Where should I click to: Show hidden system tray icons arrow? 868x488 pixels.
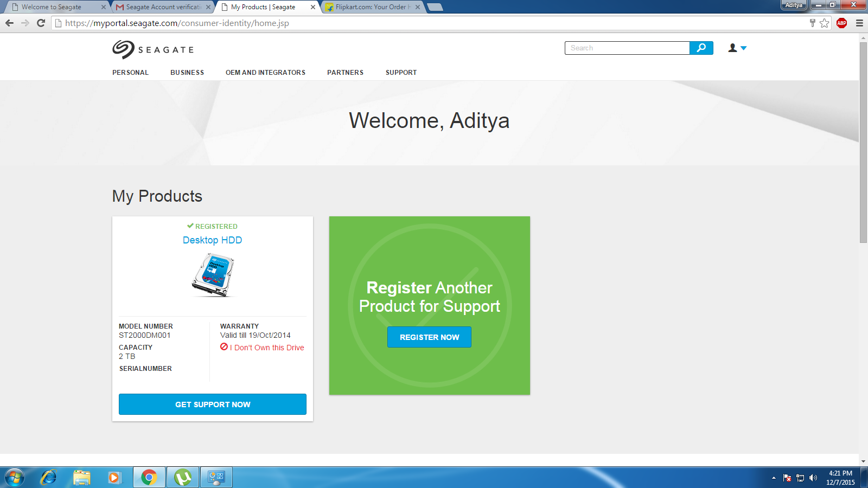pyautogui.click(x=774, y=478)
